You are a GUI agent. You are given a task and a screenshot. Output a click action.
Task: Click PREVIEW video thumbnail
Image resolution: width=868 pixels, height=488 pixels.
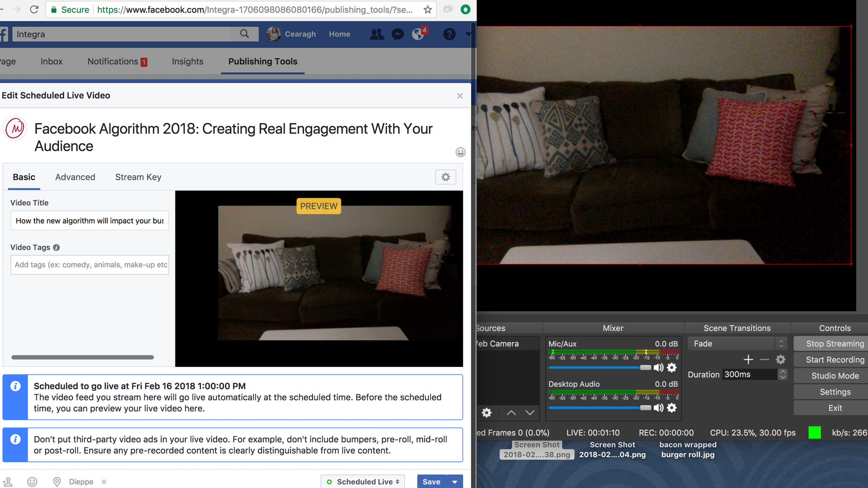pos(319,278)
